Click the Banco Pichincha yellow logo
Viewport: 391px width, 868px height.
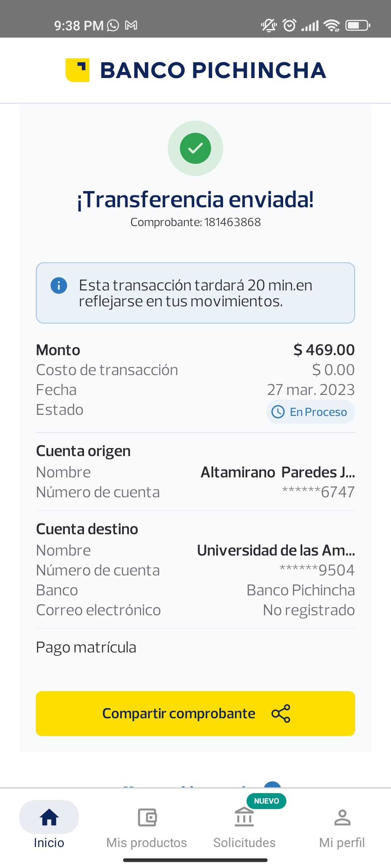77,70
